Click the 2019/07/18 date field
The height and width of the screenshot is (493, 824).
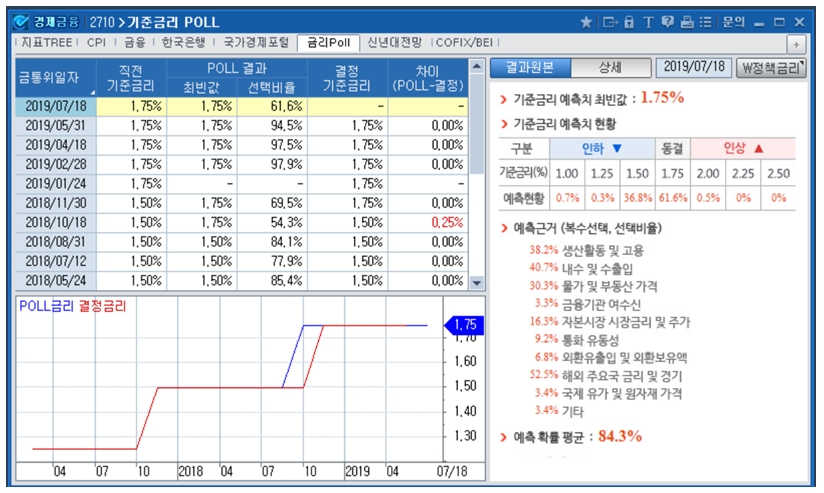(x=694, y=67)
